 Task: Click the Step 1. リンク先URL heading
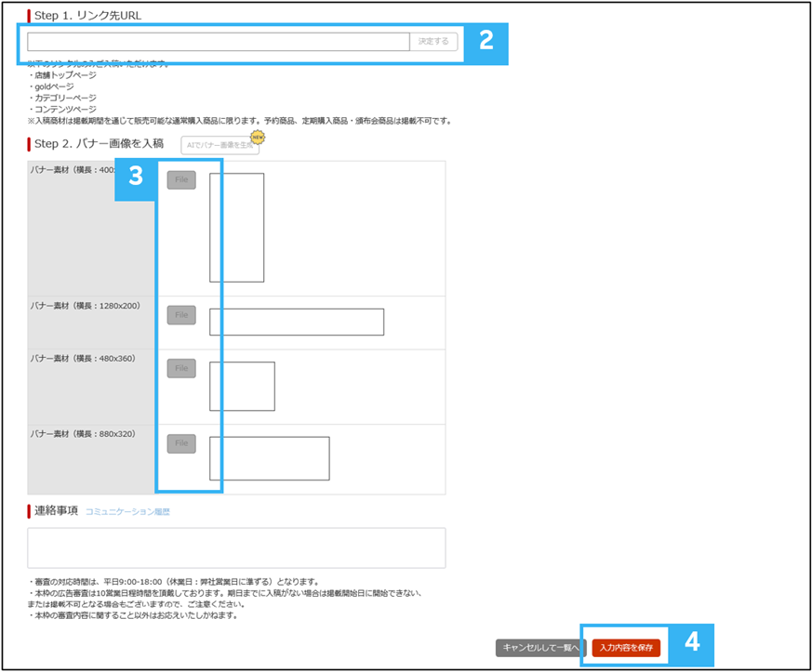[87, 16]
